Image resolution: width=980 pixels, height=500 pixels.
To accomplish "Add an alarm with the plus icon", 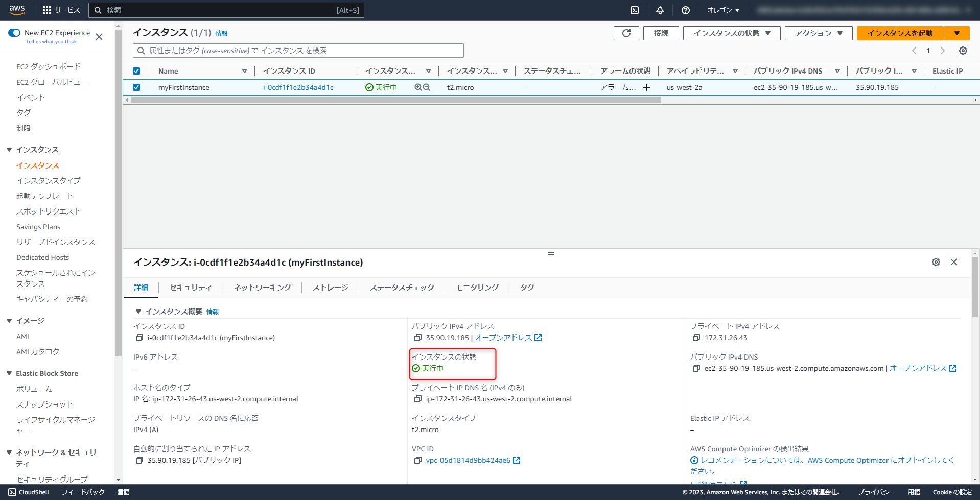I will pos(646,87).
